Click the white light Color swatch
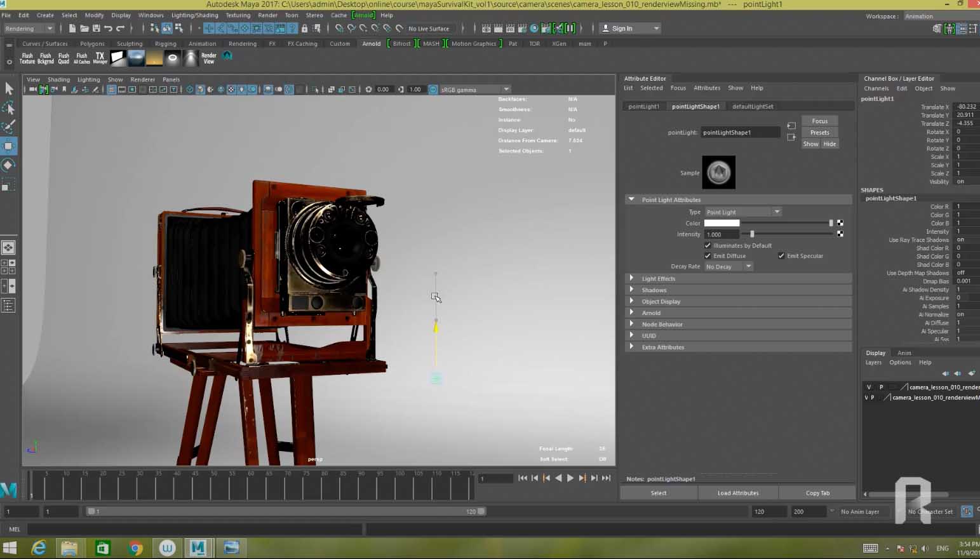980x559 pixels. coord(722,224)
